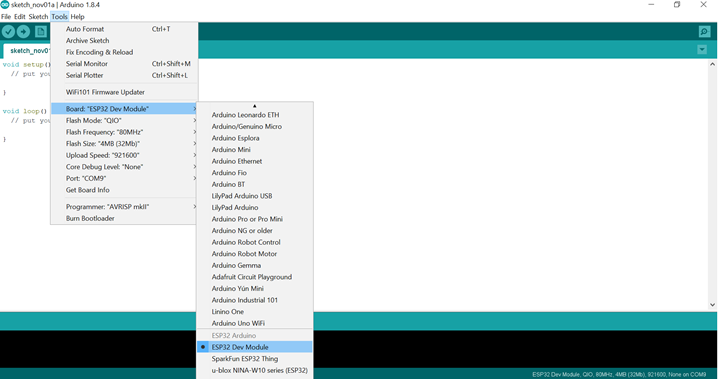Open the tab options dropdown arrow
The height and width of the screenshot is (379, 718).
702,49
